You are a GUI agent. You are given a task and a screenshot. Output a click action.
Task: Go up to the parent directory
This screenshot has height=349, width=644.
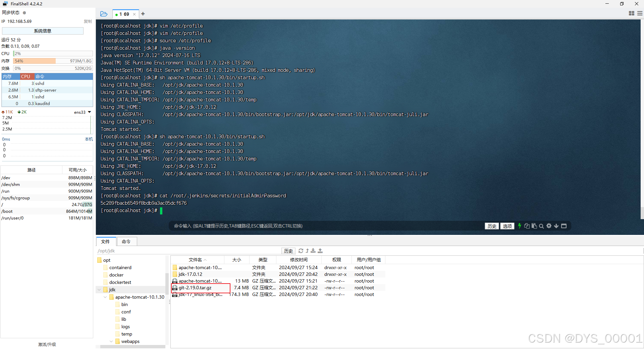(x=307, y=251)
